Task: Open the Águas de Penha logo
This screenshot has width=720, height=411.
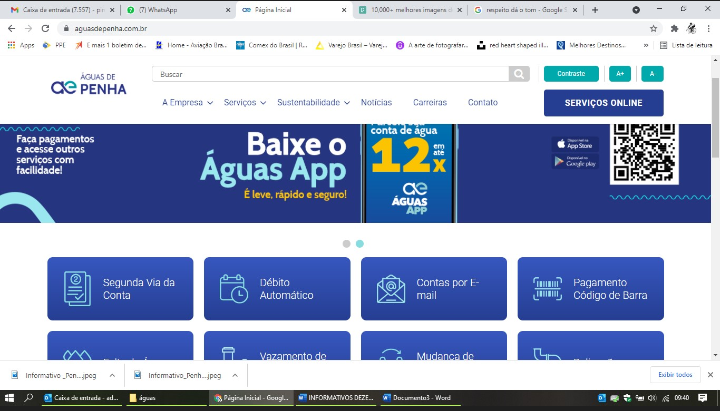Action: pyautogui.click(x=89, y=84)
